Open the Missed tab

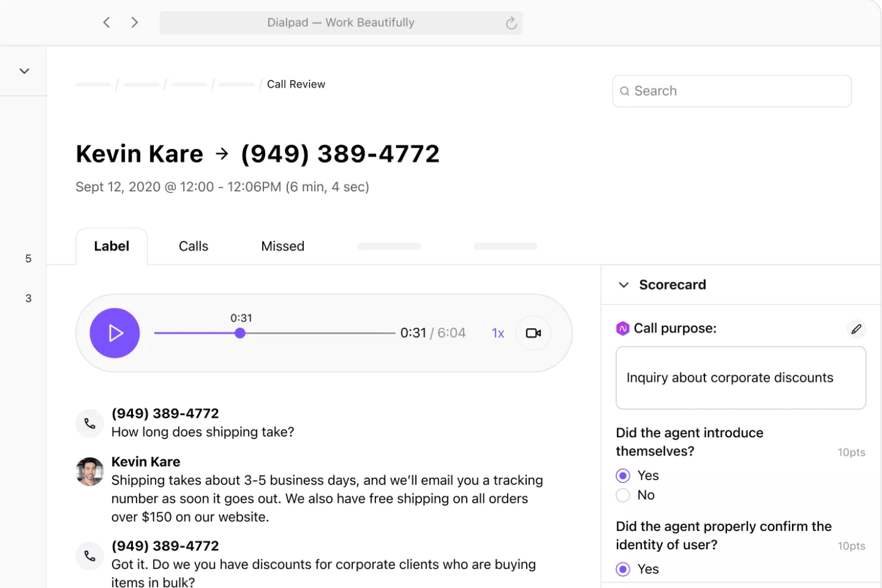pos(282,246)
